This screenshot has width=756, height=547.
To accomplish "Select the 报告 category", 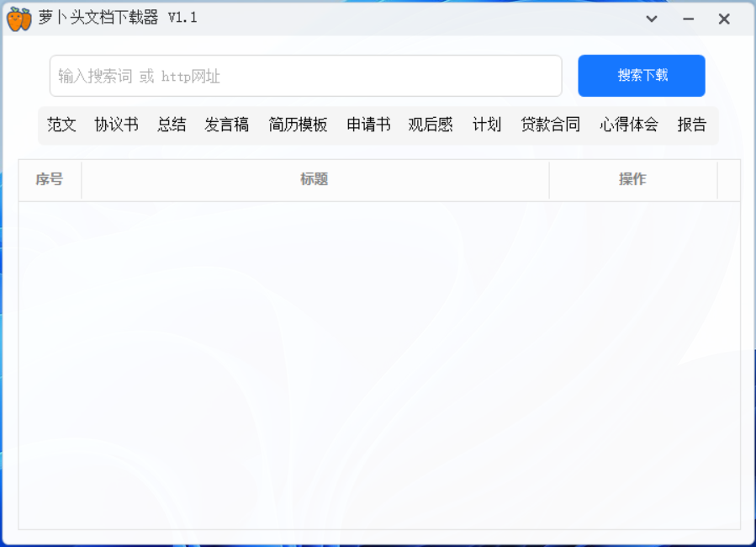I will point(691,124).
